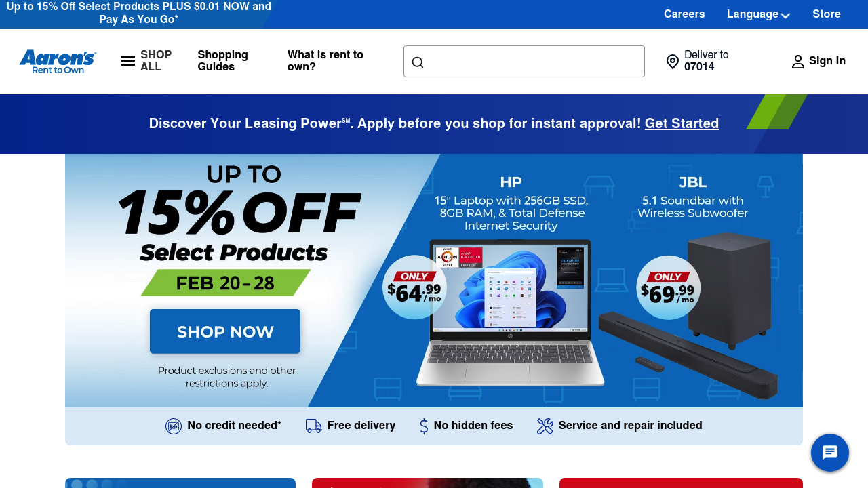The width and height of the screenshot is (868, 488).
Task: Open the Shopping Guides menu
Action: (x=223, y=60)
